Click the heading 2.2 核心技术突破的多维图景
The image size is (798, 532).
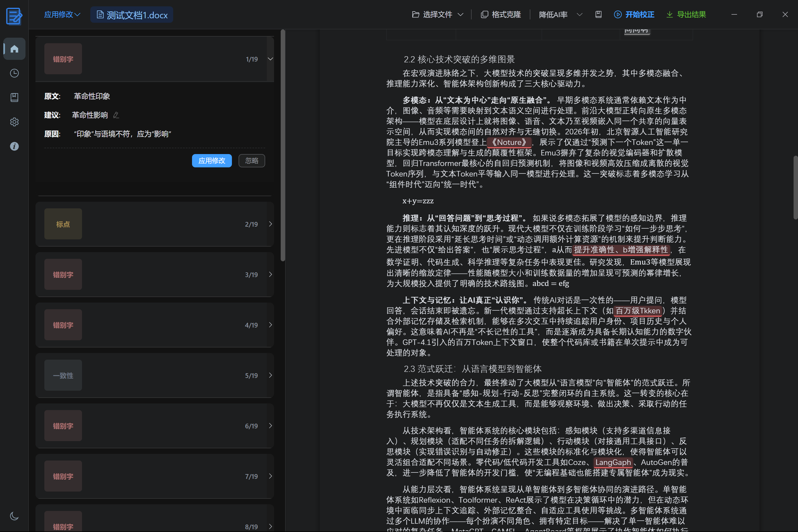pos(459,59)
